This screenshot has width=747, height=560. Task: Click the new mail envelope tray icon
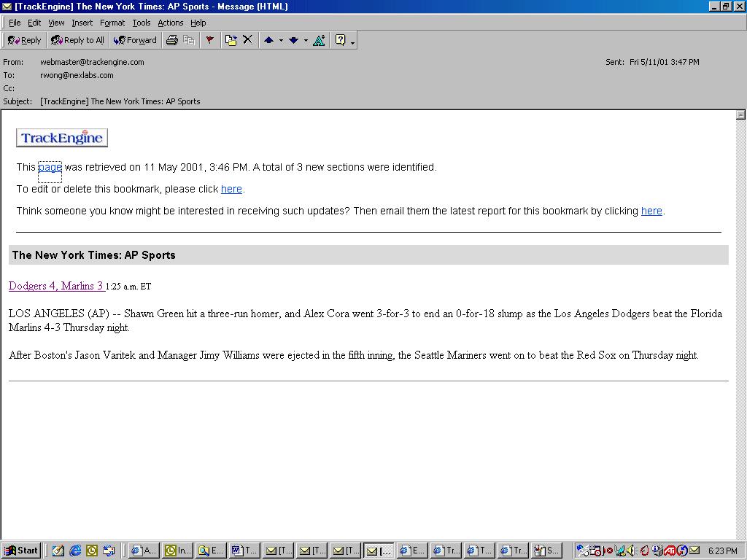click(694, 551)
